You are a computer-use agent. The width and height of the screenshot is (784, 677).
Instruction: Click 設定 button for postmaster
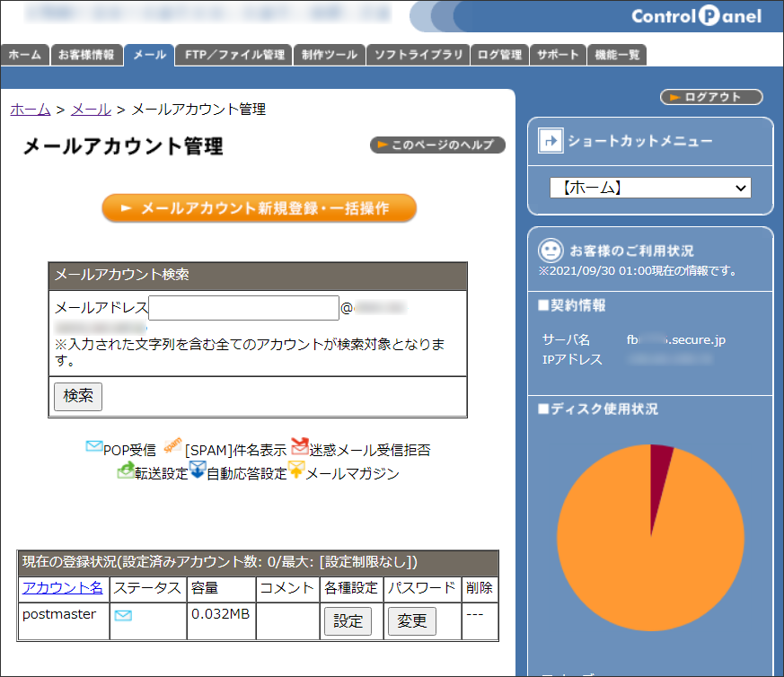pyautogui.click(x=347, y=620)
